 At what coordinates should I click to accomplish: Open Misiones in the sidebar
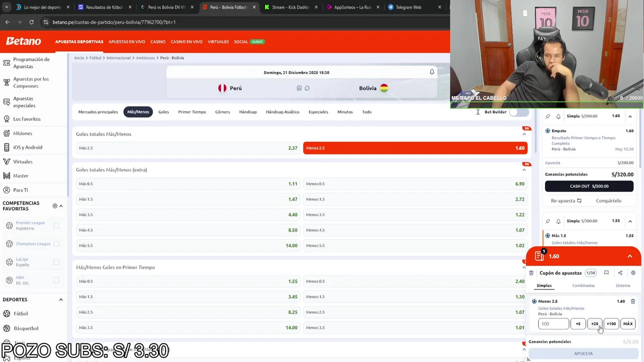22,133
